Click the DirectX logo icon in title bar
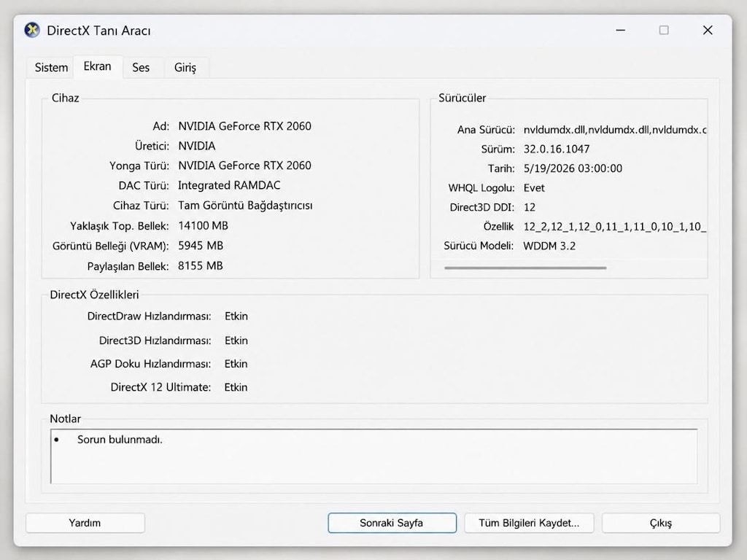The height and width of the screenshot is (560, 747). 32,30
